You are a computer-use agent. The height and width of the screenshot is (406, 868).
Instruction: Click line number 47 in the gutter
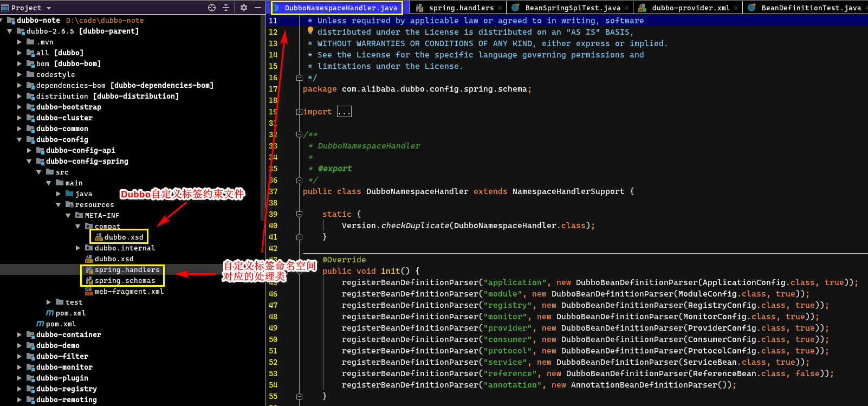(x=273, y=305)
